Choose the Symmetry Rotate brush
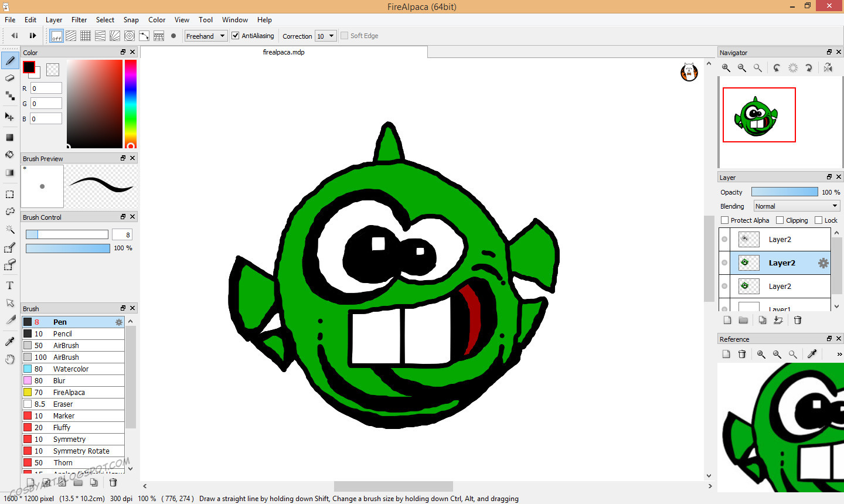844x504 pixels. [x=81, y=451]
